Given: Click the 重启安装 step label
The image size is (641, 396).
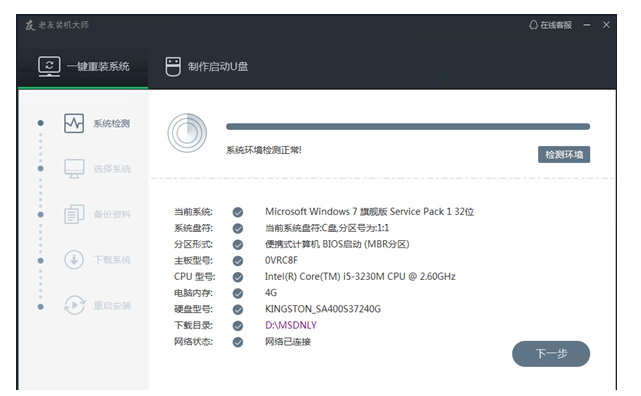Looking at the screenshot, I should click(x=112, y=306).
